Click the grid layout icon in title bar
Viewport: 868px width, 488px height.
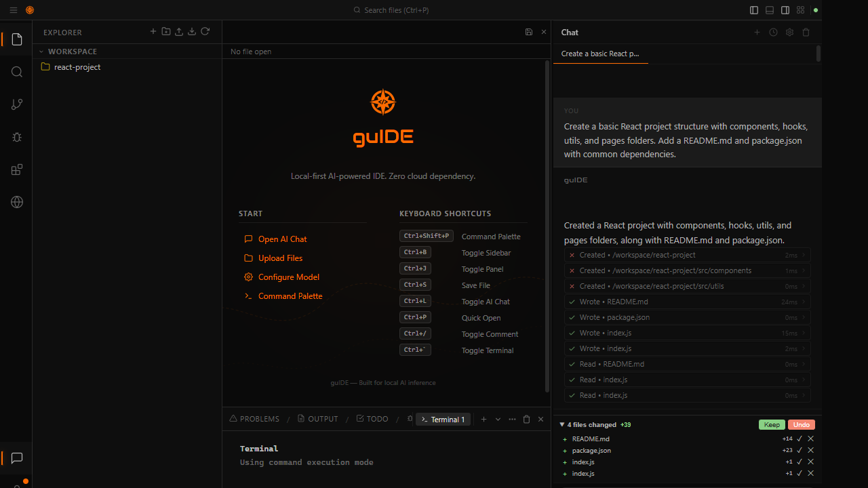[x=801, y=10]
